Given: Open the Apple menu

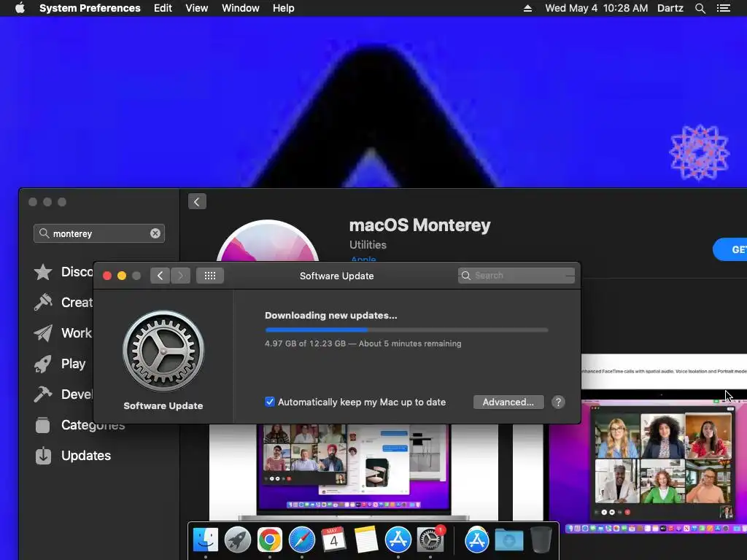Looking at the screenshot, I should pyautogui.click(x=20, y=8).
